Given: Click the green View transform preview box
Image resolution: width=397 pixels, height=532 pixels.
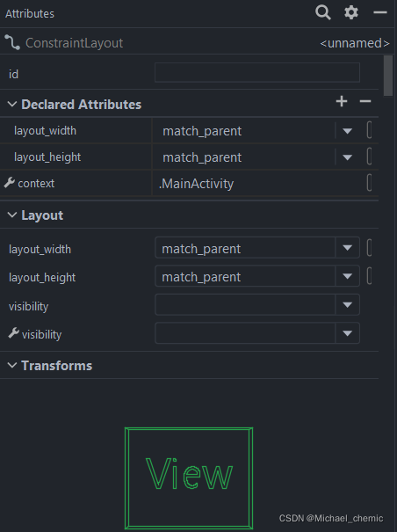Looking at the screenshot, I should [189, 478].
